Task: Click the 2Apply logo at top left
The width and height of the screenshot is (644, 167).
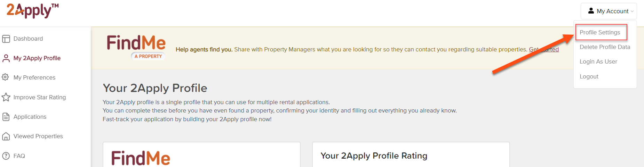Action: point(33,10)
